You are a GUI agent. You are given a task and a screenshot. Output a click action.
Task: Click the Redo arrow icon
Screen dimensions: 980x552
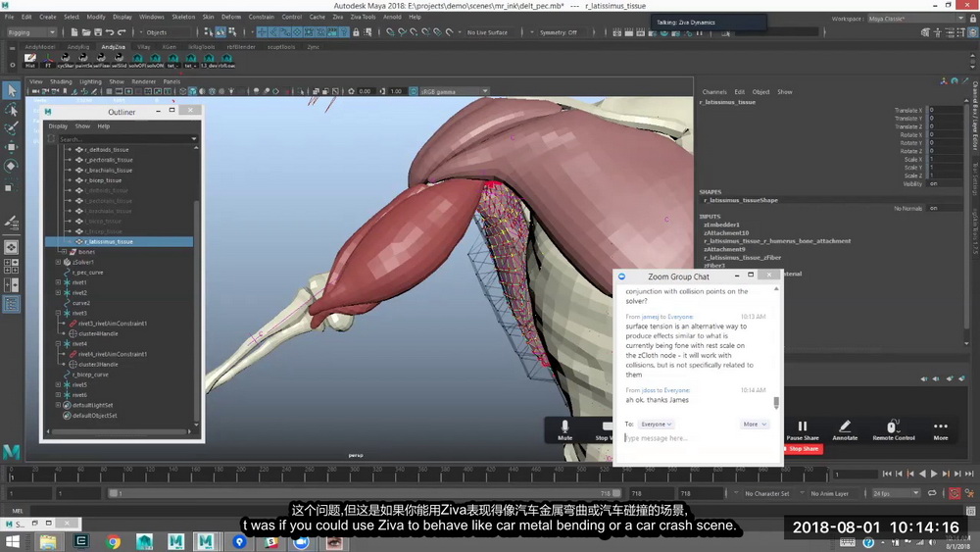(x=122, y=32)
